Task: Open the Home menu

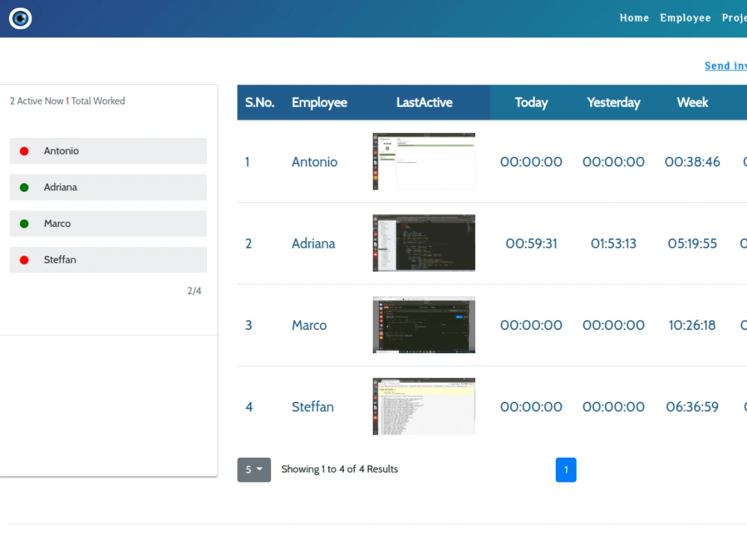Action: [x=634, y=18]
